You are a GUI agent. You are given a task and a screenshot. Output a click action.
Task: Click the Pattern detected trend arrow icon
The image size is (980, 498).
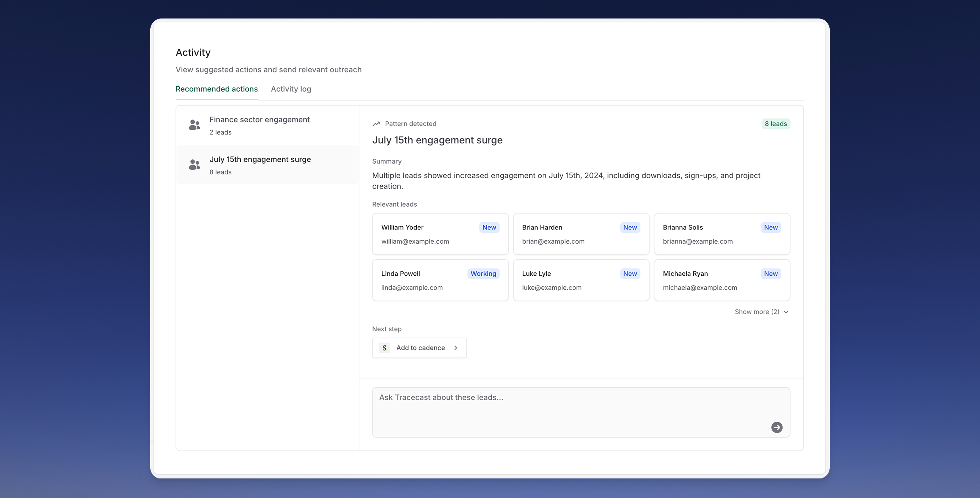(376, 123)
